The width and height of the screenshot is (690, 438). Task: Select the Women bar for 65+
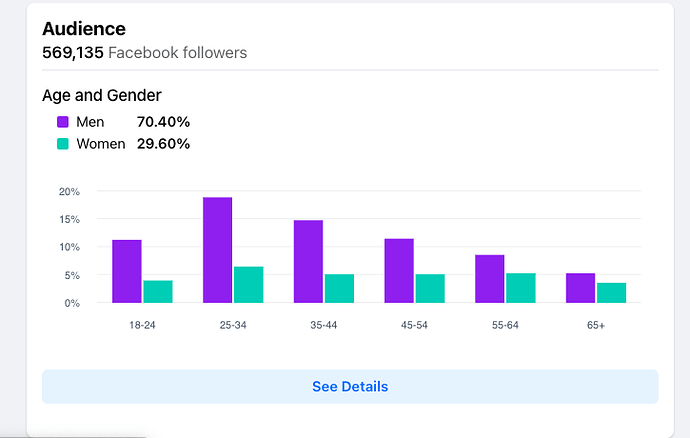612,293
